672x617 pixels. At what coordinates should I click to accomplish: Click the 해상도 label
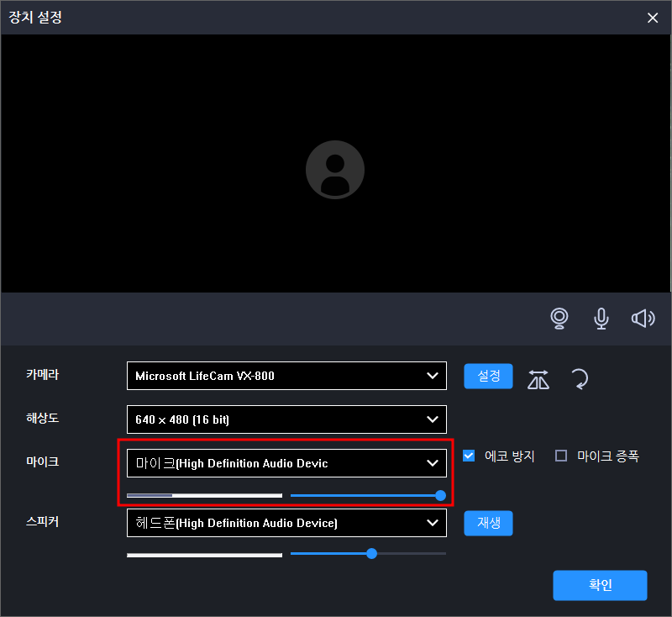pyautogui.click(x=43, y=418)
